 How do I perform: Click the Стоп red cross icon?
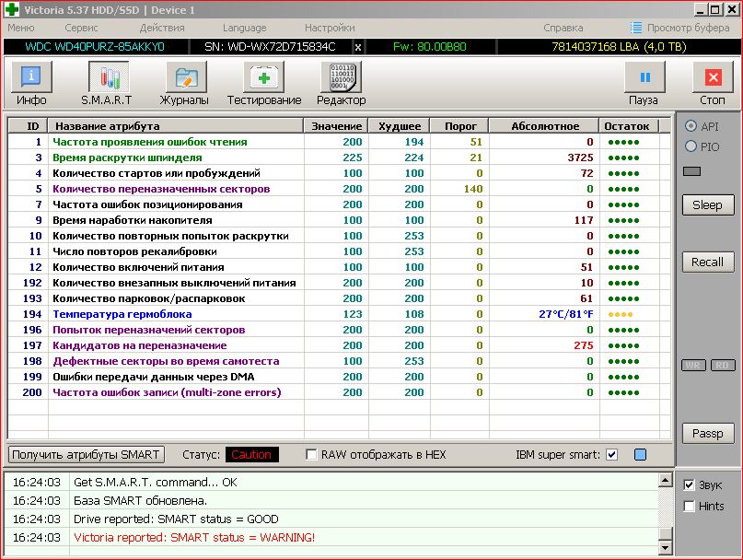coord(714,77)
